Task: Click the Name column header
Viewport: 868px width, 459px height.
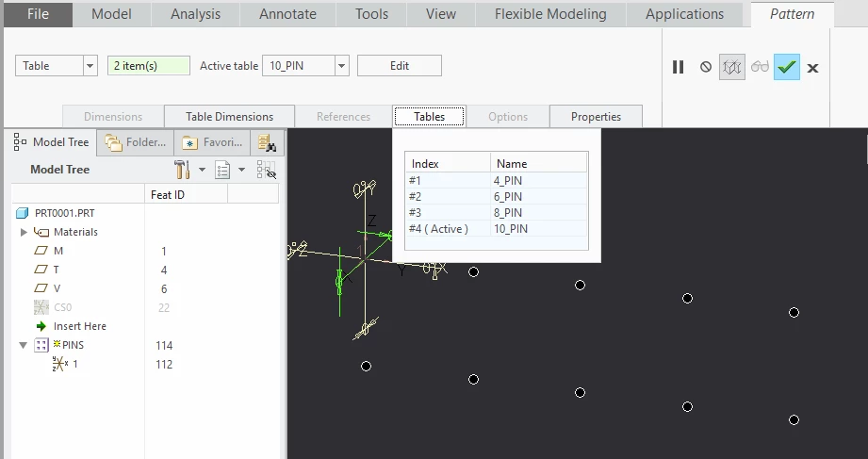Action: [539, 164]
